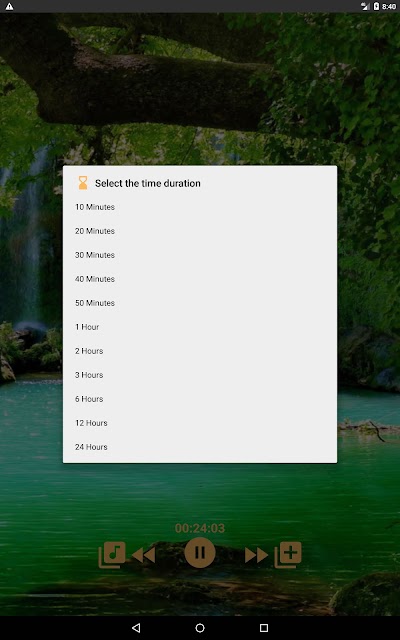400x640 pixels.
Task: Select 2 Hours from the list
Action: (200, 351)
